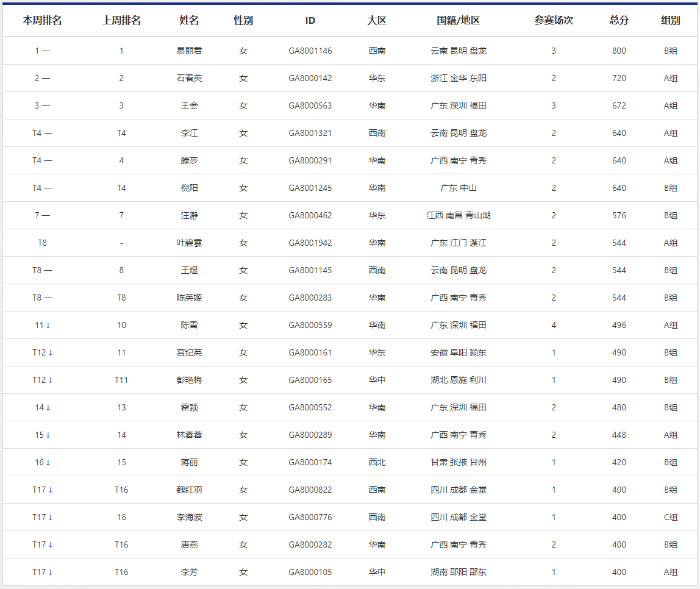Click the 800 total score cell
The image size is (700, 589).
click(x=619, y=51)
